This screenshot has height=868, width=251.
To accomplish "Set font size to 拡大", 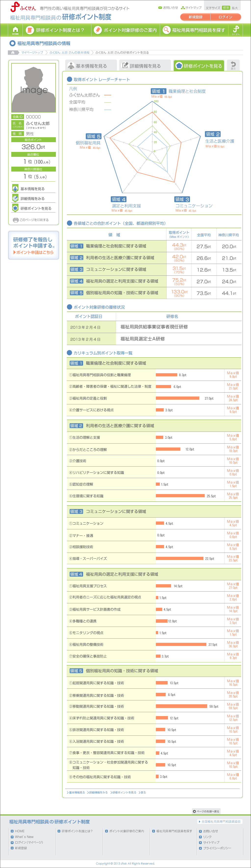I will pos(235,8).
